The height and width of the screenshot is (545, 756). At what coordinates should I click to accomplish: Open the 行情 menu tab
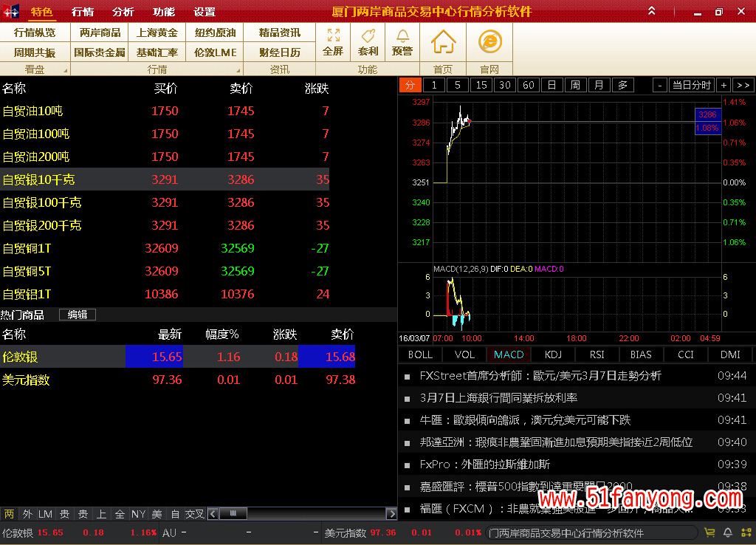pyautogui.click(x=83, y=12)
